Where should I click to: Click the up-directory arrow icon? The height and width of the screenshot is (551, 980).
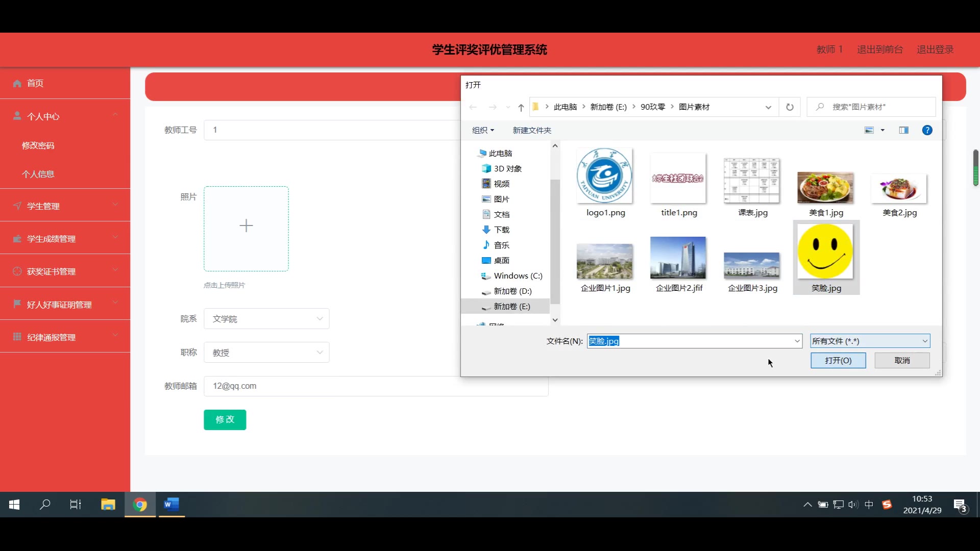coord(521,107)
